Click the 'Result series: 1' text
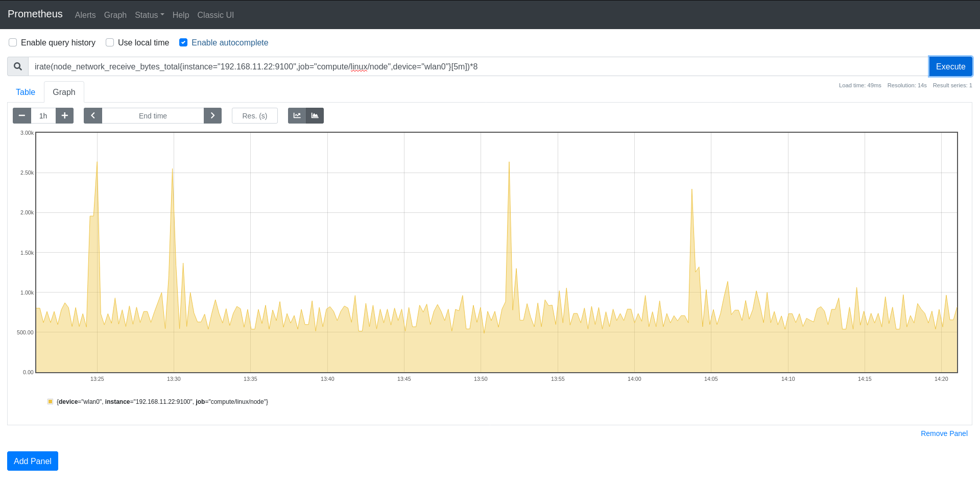Screen dimensions: 980x485 [x=952, y=85]
